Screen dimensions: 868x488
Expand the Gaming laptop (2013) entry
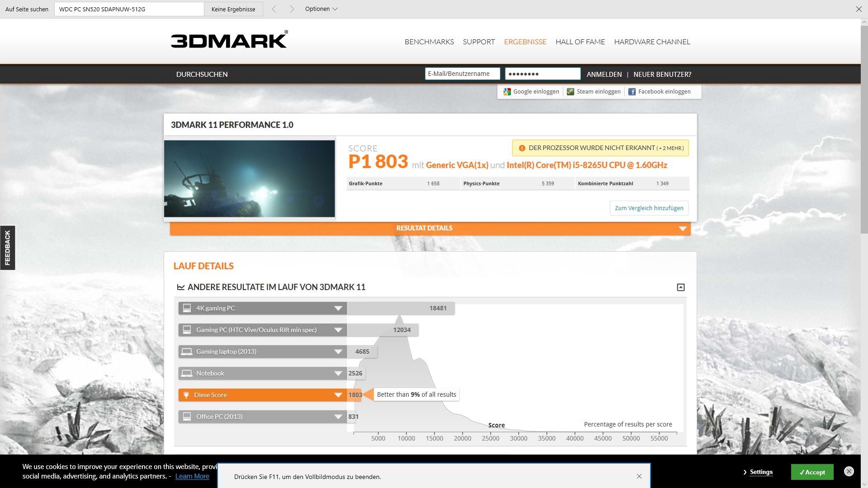click(338, 352)
